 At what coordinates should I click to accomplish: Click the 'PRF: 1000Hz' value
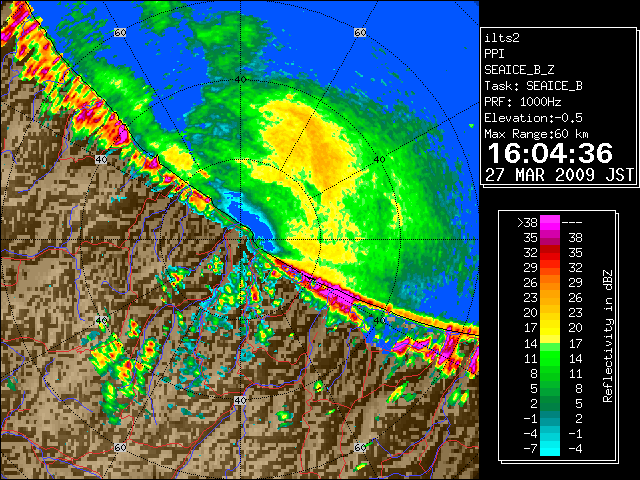click(522, 102)
